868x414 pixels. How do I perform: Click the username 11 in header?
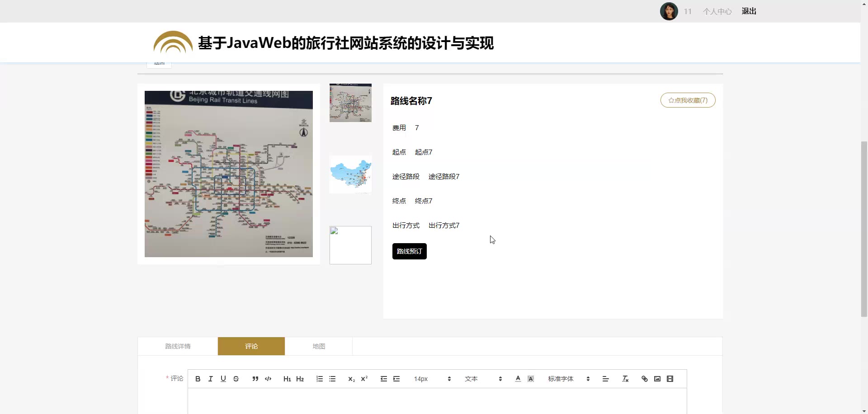(x=688, y=11)
